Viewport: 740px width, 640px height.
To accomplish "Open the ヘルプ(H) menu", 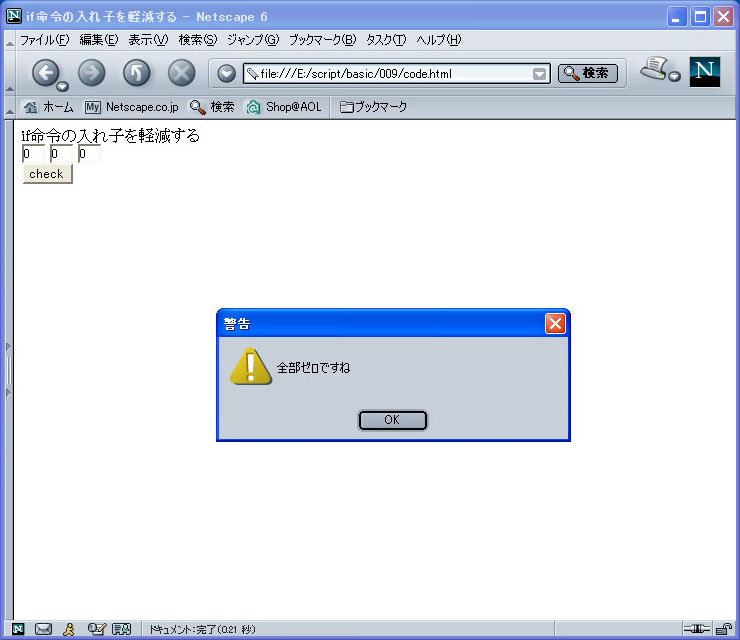I will pos(438,40).
